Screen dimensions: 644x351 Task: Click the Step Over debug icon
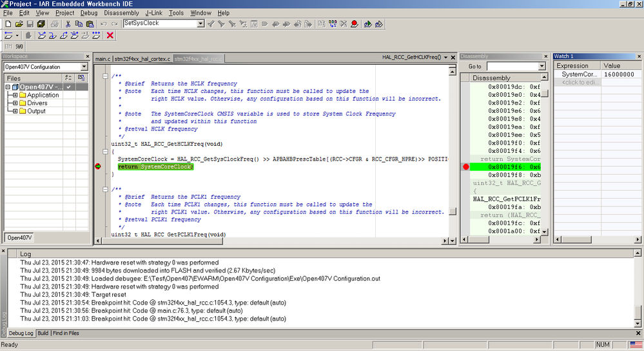coord(41,35)
